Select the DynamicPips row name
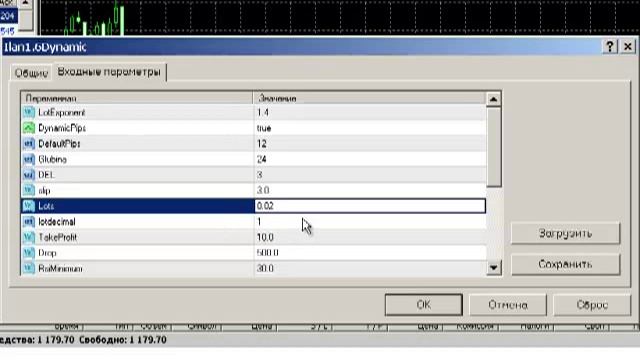This screenshot has width=640, height=360. coord(62,128)
